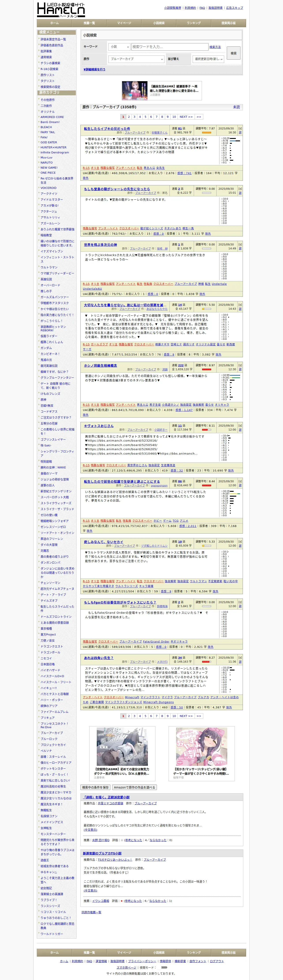
Task: Click the Undertale tag link
Action: [219, 284]
